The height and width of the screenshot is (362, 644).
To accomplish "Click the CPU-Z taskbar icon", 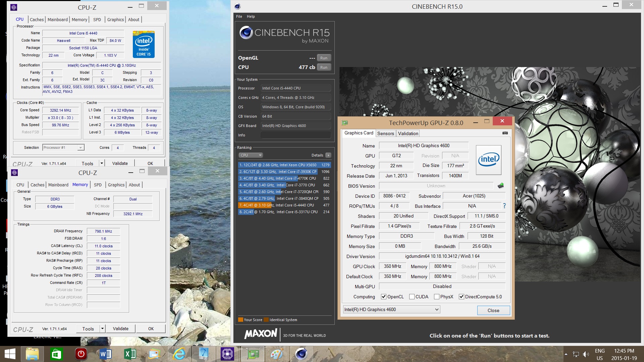I will pyautogui.click(x=227, y=354).
